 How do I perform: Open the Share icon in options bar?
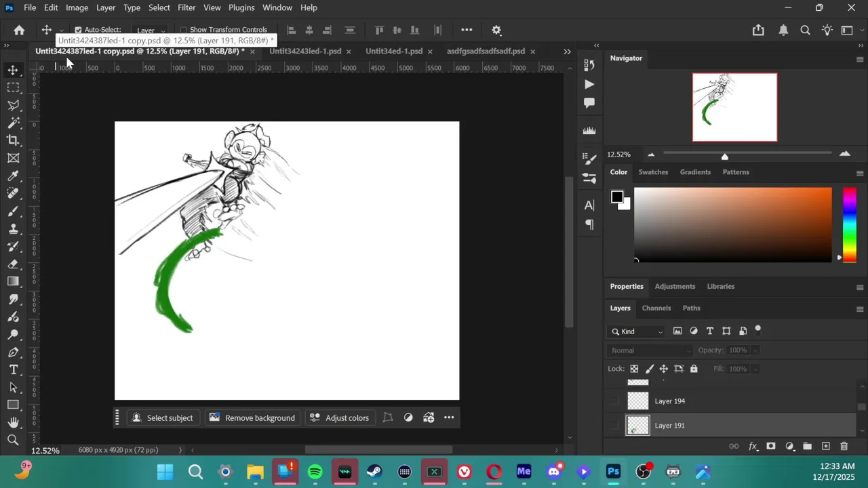[758, 30]
